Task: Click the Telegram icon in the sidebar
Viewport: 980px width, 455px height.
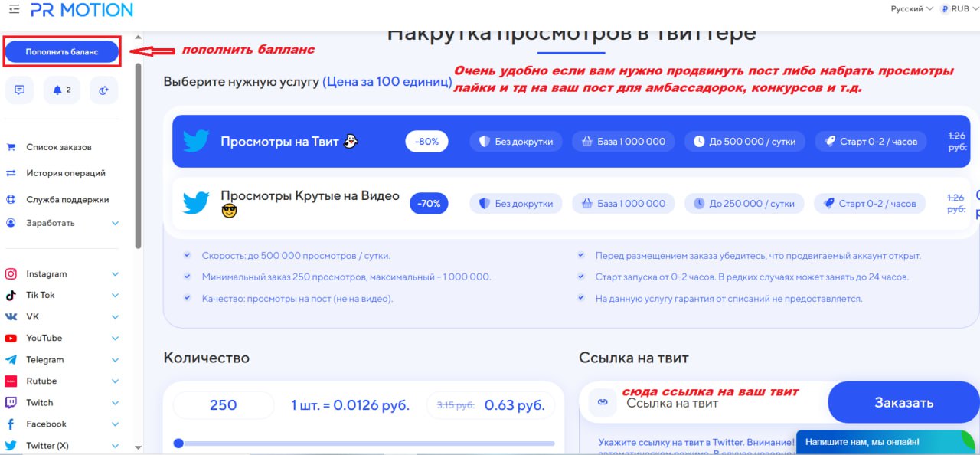Action: tap(11, 359)
